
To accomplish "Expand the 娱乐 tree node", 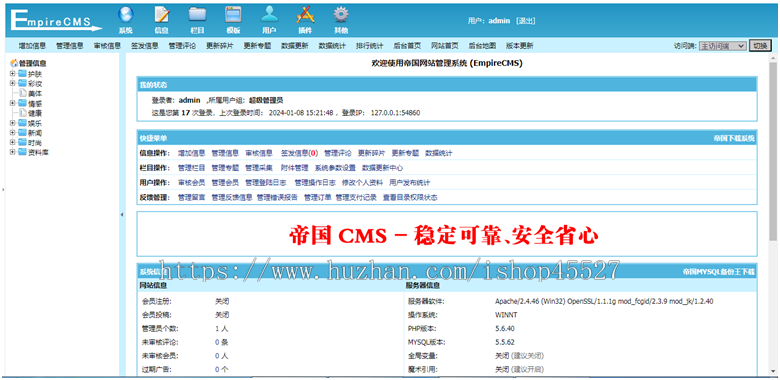I will coord(12,123).
